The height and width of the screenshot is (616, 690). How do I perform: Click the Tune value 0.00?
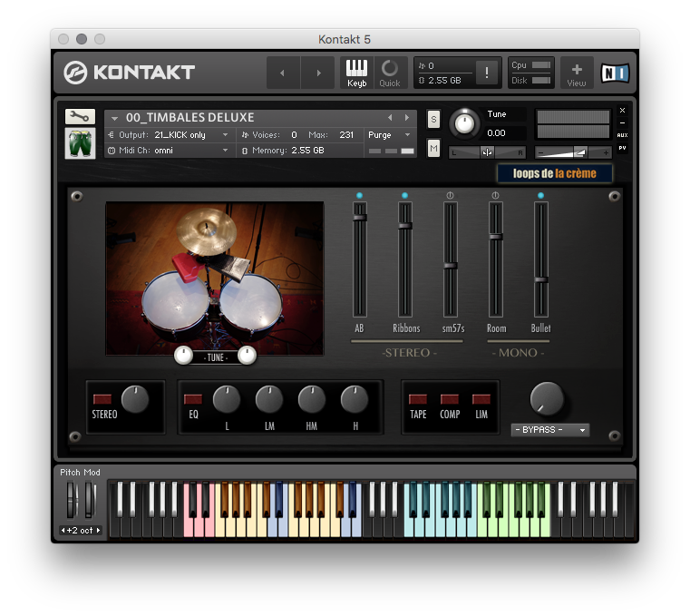coord(496,133)
